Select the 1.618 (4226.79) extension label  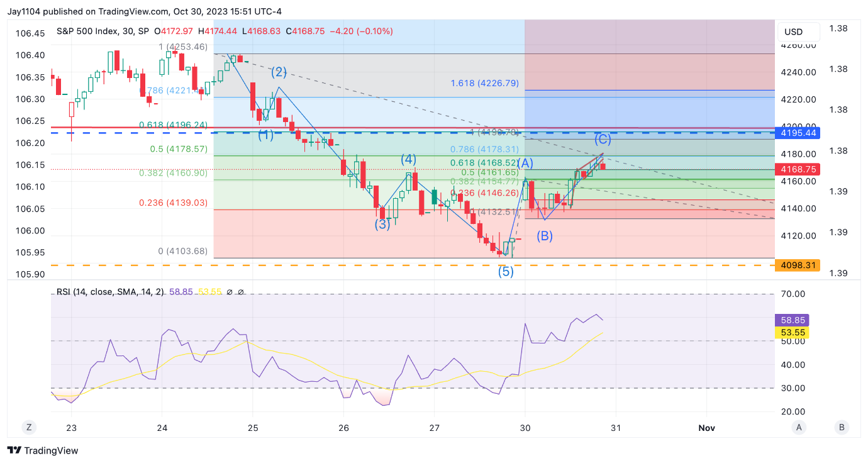[484, 83]
